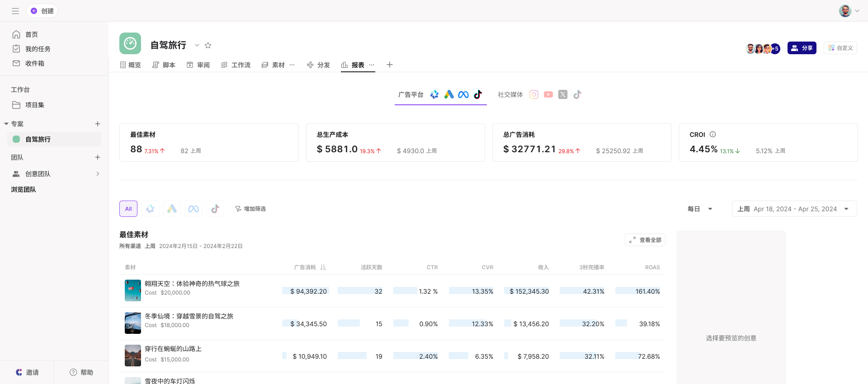Select the hot air balloon thumbnail
This screenshot has width=868, height=384.
click(x=133, y=290)
